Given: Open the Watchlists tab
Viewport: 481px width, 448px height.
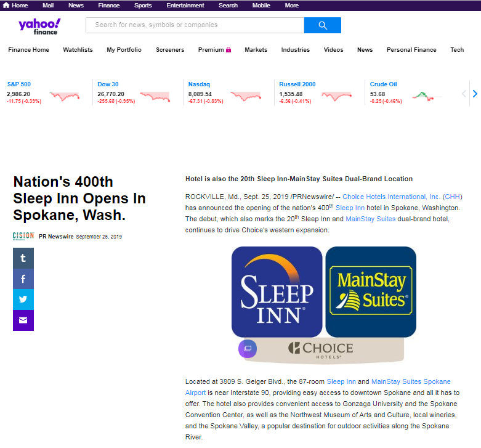Looking at the screenshot, I should pyautogui.click(x=78, y=50).
